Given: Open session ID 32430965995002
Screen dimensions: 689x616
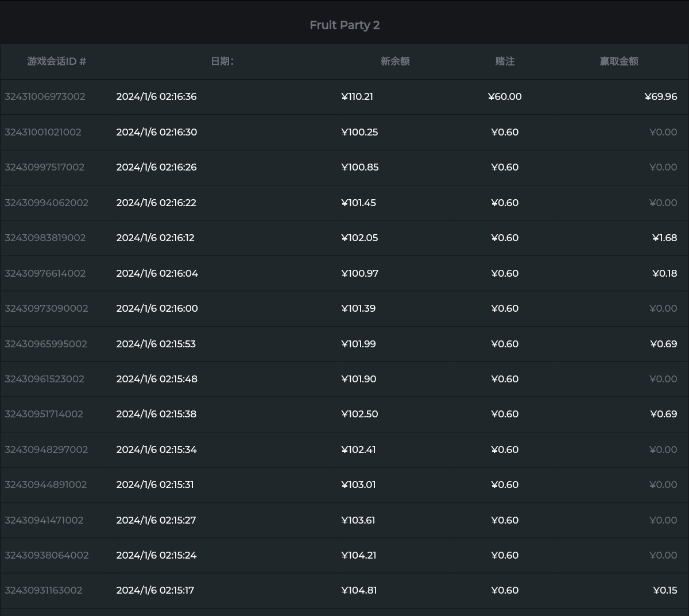Looking at the screenshot, I should (46, 344).
